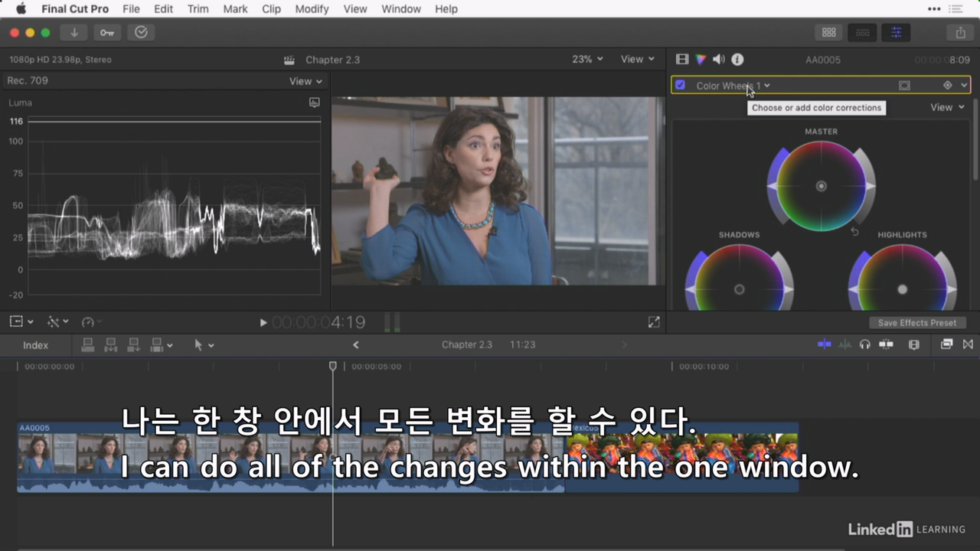Play the clip in the viewer
This screenshot has height=551, width=980.
tap(263, 323)
